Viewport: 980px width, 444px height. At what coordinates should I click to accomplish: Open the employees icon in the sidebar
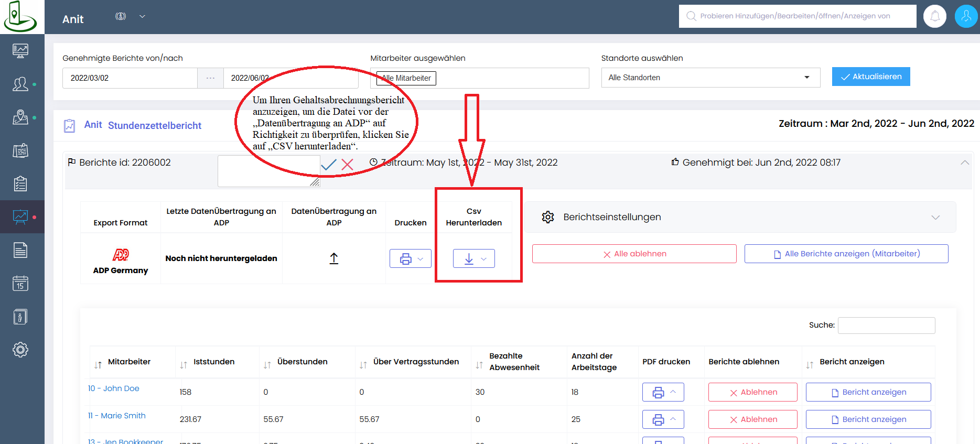(x=20, y=84)
